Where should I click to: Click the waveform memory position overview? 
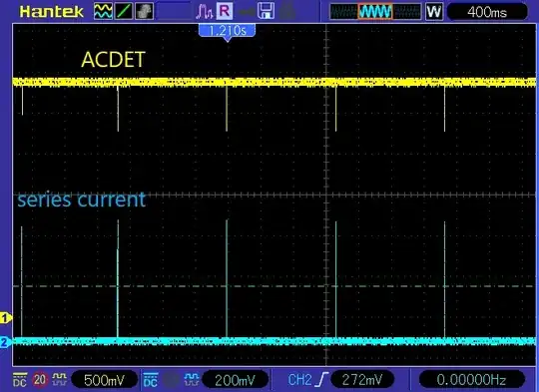(x=375, y=12)
